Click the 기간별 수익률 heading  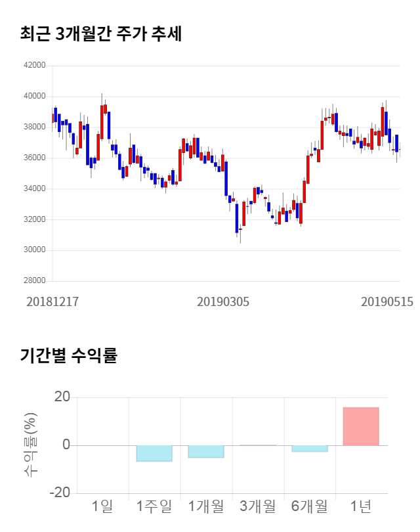point(68,357)
